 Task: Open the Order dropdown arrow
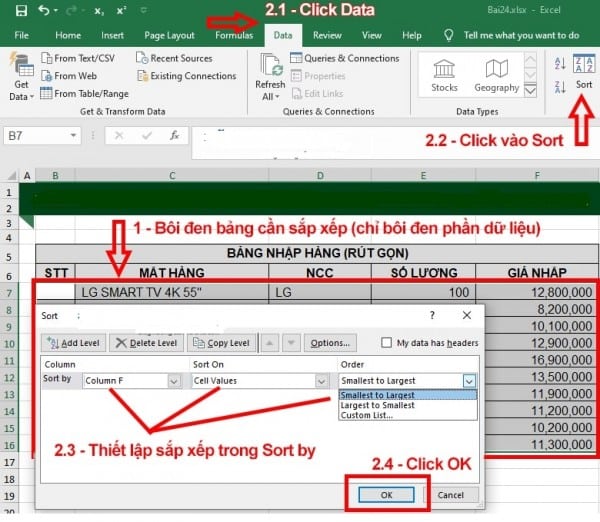[470, 381]
